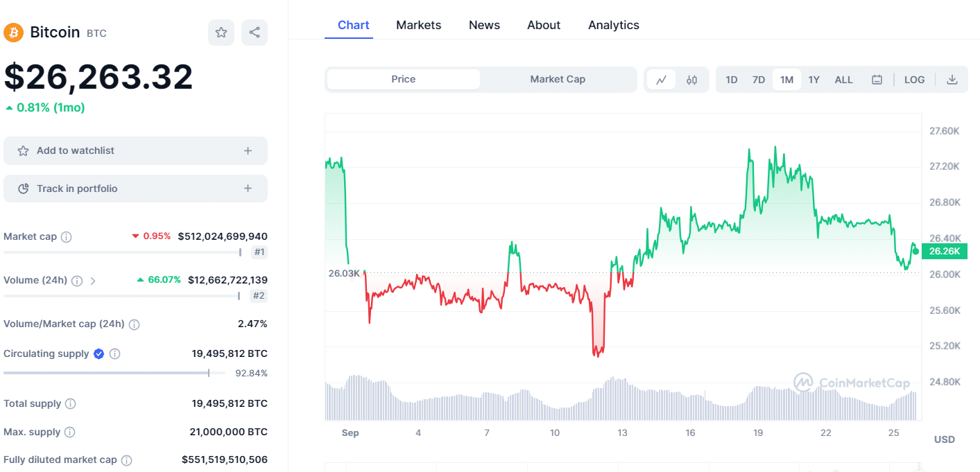Show info for Fully diluted market cap
Screen dimensions: 980x472
pyautogui.click(x=127, y=460)
